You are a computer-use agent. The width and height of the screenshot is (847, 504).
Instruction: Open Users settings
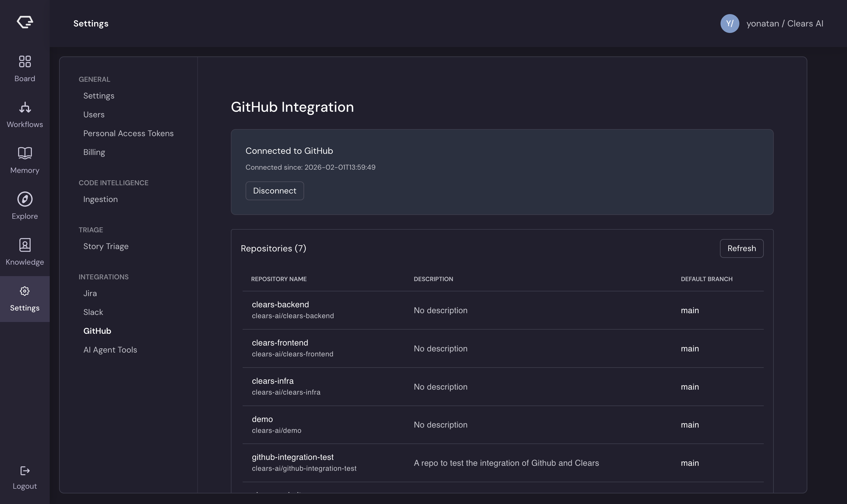94,114
